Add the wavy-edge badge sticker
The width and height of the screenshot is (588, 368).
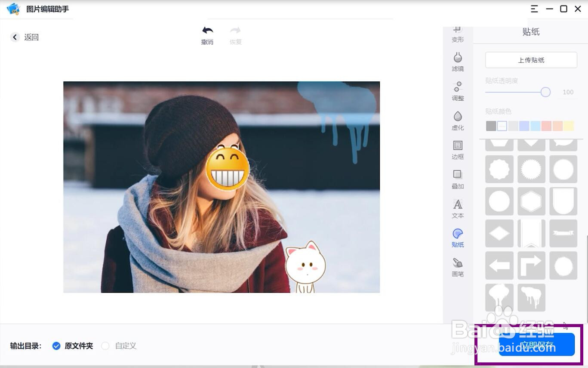tap(499, 169)
